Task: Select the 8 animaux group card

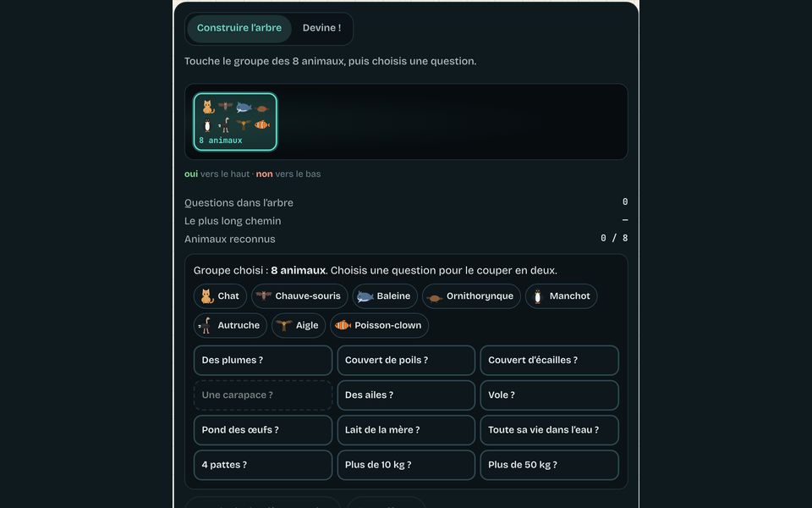Action: 235,122
